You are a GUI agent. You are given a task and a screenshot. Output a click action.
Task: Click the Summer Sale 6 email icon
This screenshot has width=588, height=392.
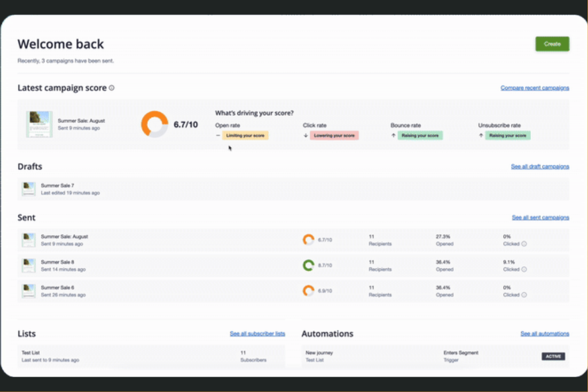(28, 290)
